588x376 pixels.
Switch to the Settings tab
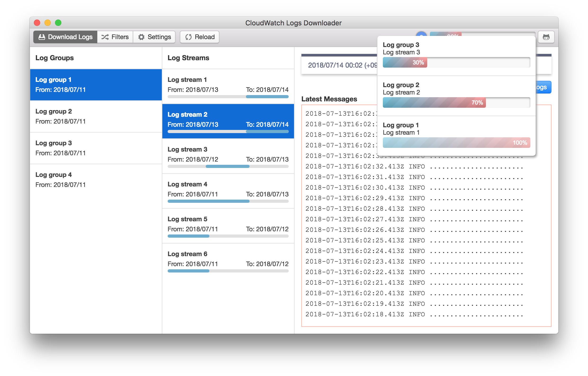coord(154,37)
